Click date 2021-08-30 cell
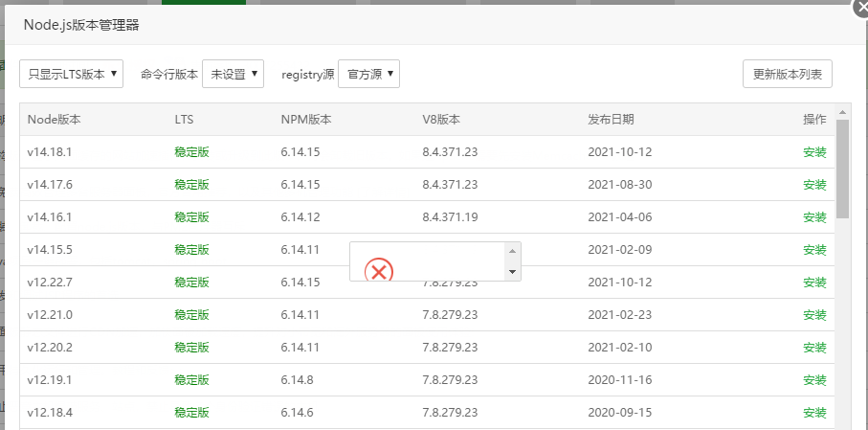868x430 pixels. pos(620,185)
